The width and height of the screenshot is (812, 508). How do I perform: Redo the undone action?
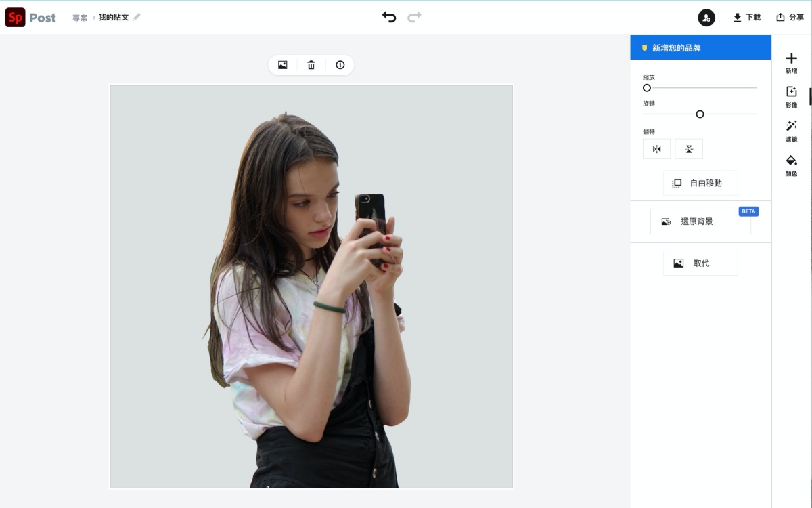(x=414, y=17)
